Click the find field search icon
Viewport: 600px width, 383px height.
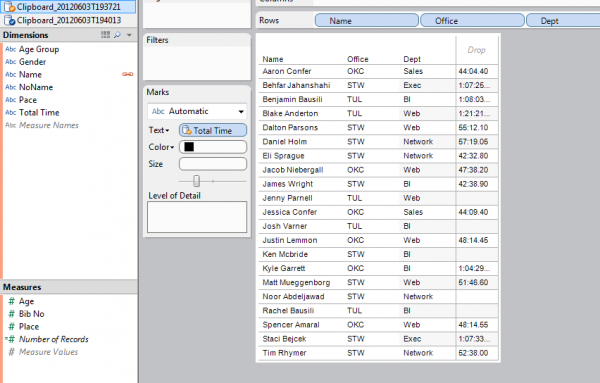(117, 35)
